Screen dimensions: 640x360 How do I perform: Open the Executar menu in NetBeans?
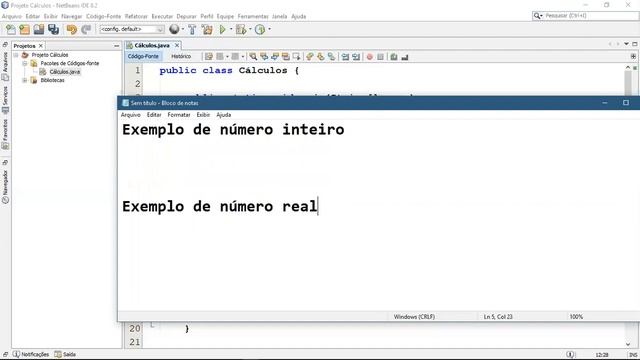pyautogui.click(x=162, y=16)
